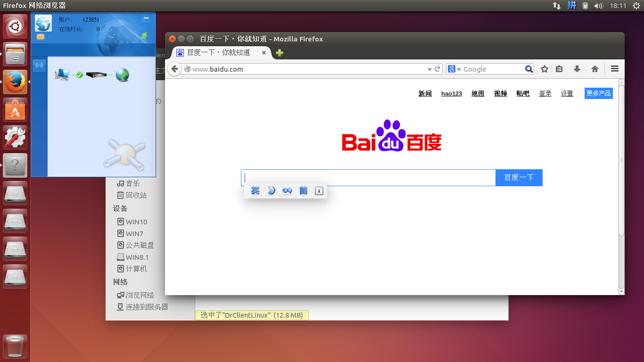Open the sound volume indicator
This screenshot has height=362, width=644.
click(599, 6)
